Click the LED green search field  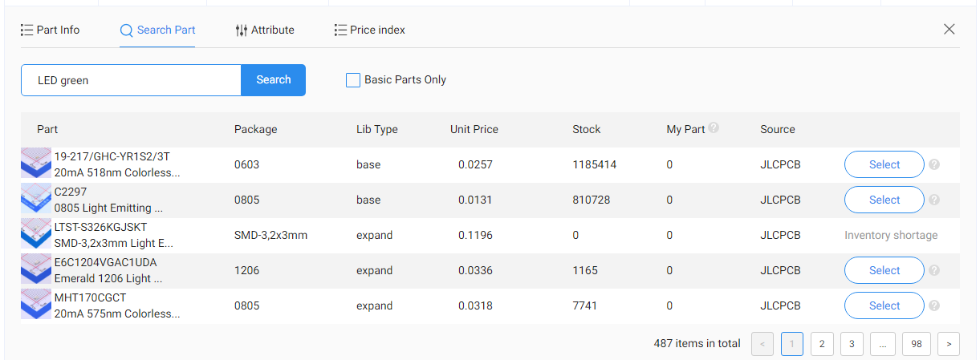click(x=132, y=80)
